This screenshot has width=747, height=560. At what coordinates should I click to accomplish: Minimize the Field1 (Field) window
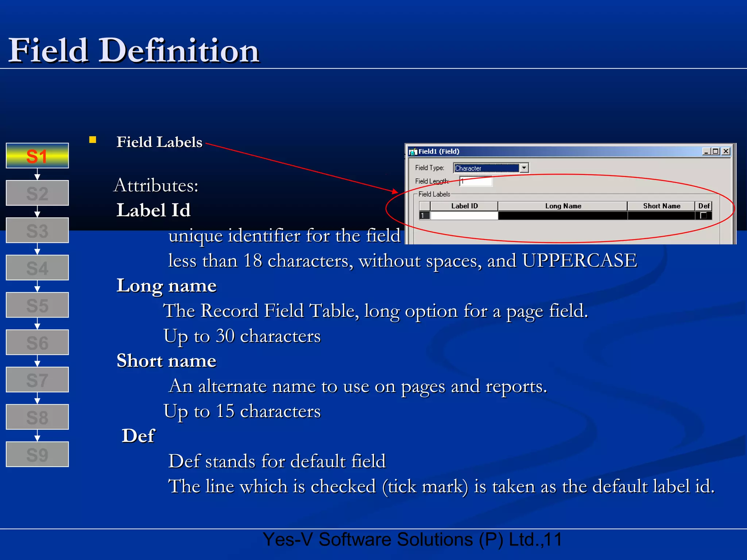706,151
